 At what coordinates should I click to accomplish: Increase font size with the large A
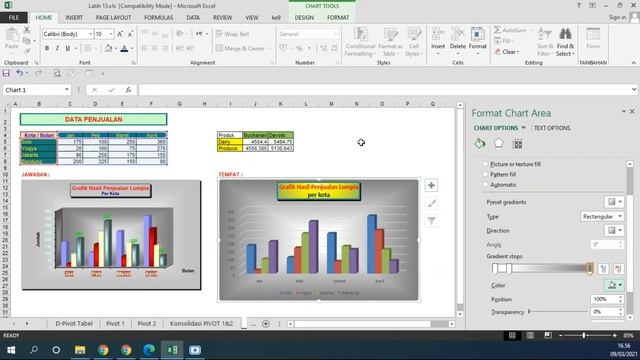pyautogui.click(x=120, y=34)
